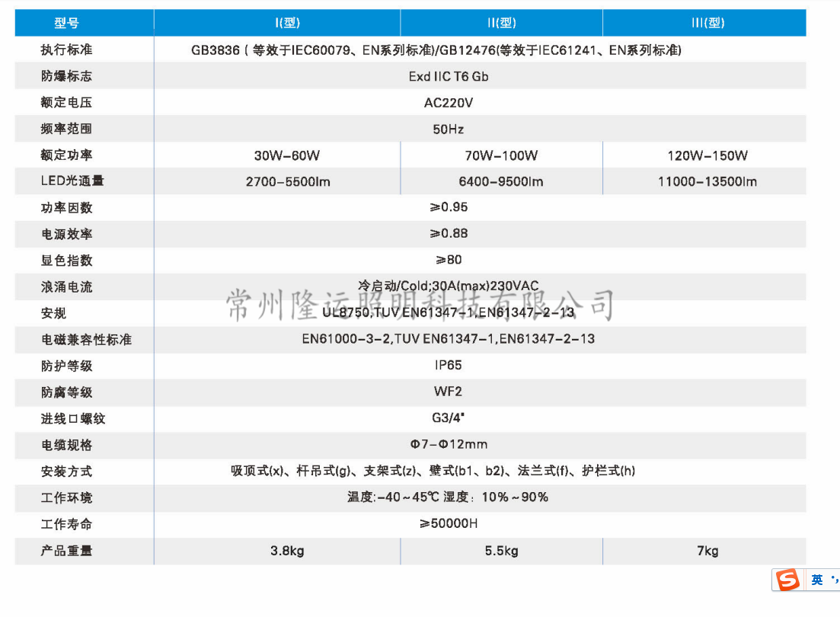Click the AC220V rated voltage value
840x617 pixels.
point(449,103)
